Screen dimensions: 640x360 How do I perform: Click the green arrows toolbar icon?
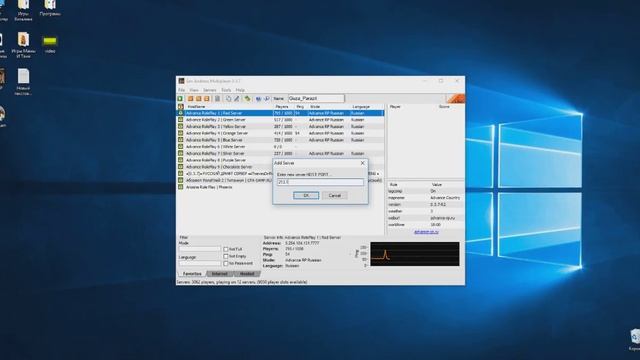coord(247,98)
